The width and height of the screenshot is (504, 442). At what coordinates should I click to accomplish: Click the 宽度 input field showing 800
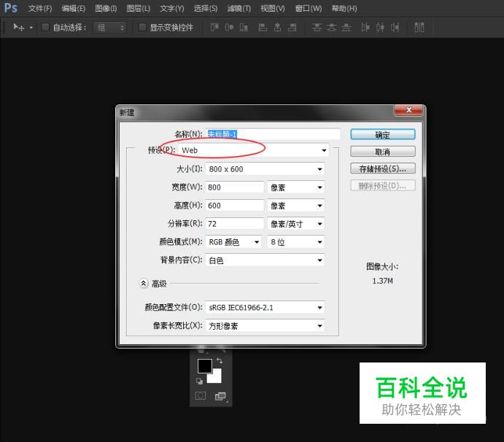234,187
